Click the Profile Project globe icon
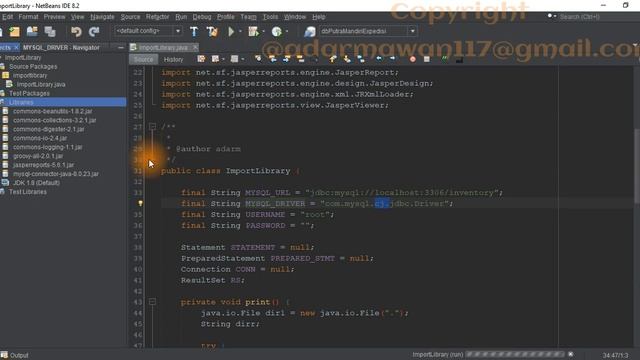This screenshot has height=360, width=640. 277,31
